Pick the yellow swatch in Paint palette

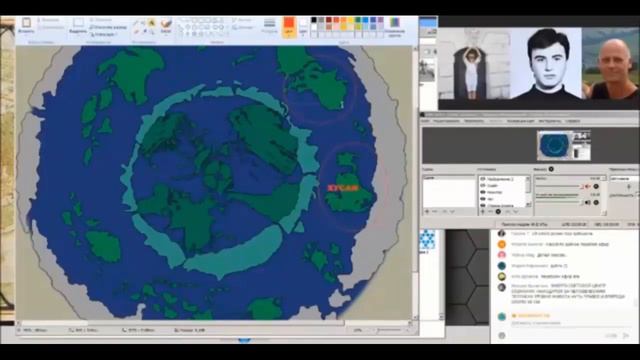tap(350, 20)
